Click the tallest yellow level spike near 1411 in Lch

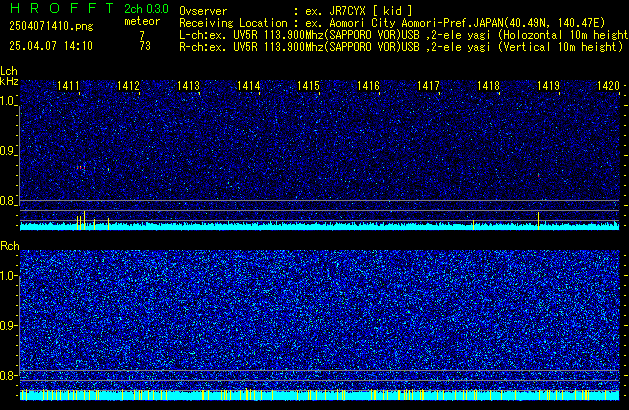tap(84, 220)
